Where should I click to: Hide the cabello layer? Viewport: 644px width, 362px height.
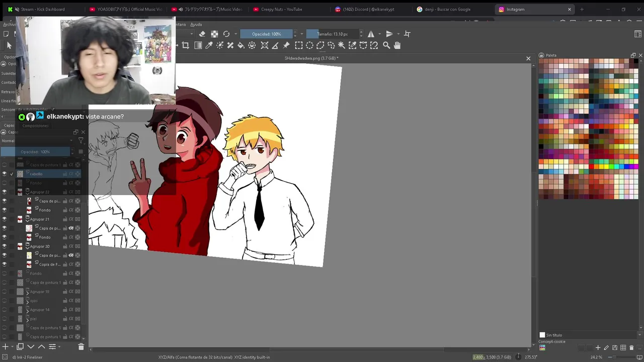pos(5,174)
